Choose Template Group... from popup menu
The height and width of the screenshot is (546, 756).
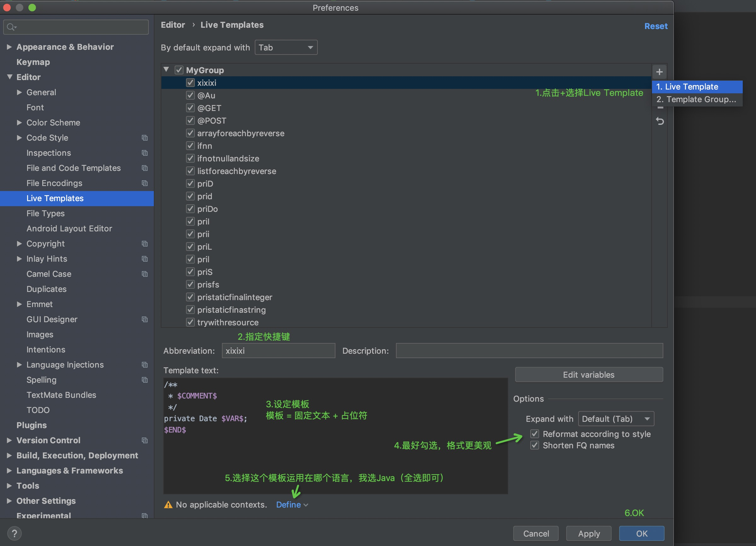click(x=697, y=99)
